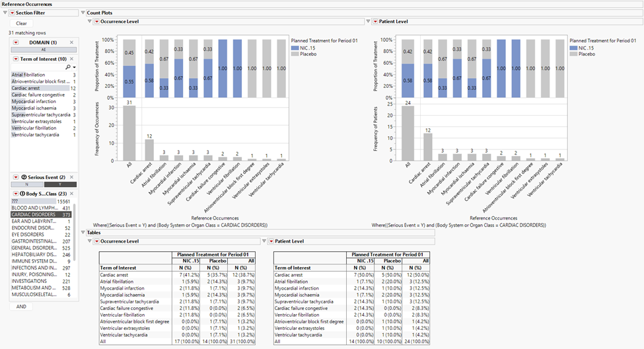Click the Term of Interest search field
Screen dimensions: 644x349
[38, 67]
